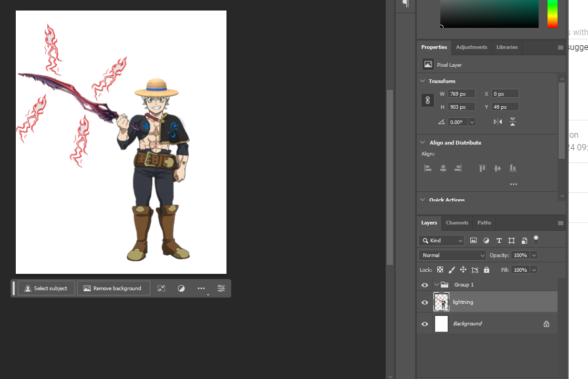Viewport: 588px width, 379px height.
Task: Switch to the Paths tab
Action: point(484,223)
